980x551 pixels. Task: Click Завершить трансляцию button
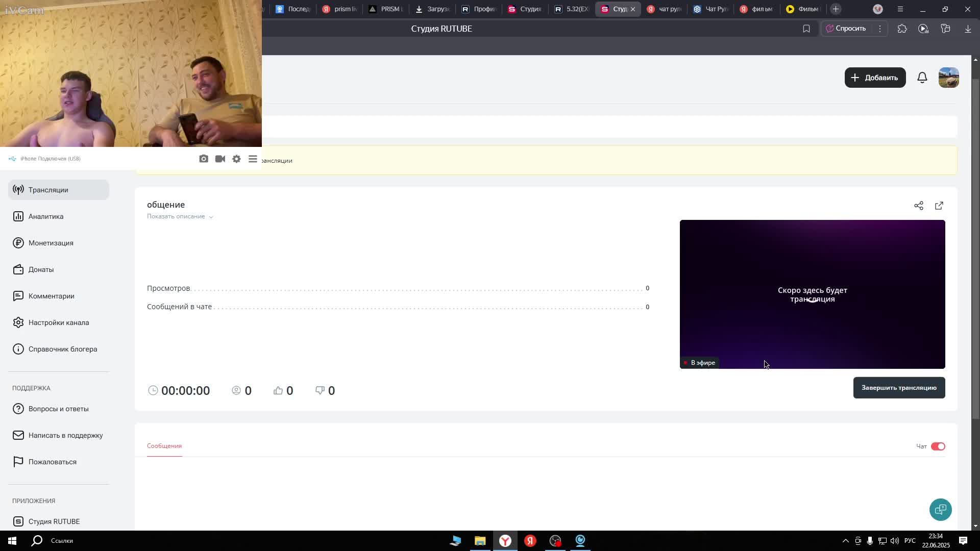[899, 388]
